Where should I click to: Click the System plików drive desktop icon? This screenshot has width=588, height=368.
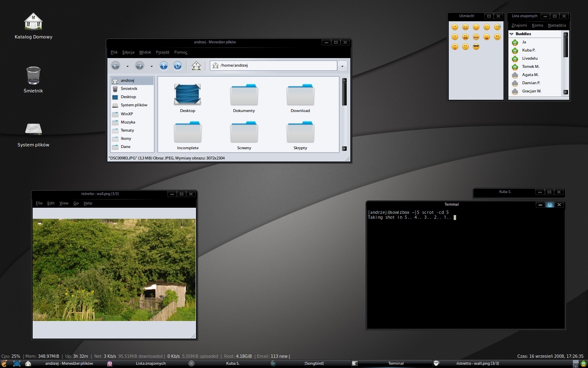pyautogui.click(x=33, y=129)
